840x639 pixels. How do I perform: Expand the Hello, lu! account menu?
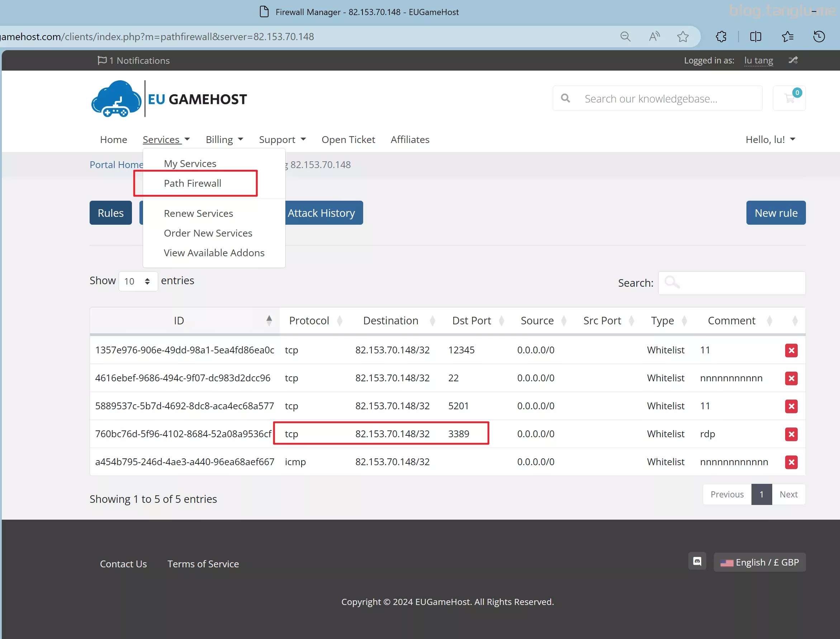coord(770,140)
